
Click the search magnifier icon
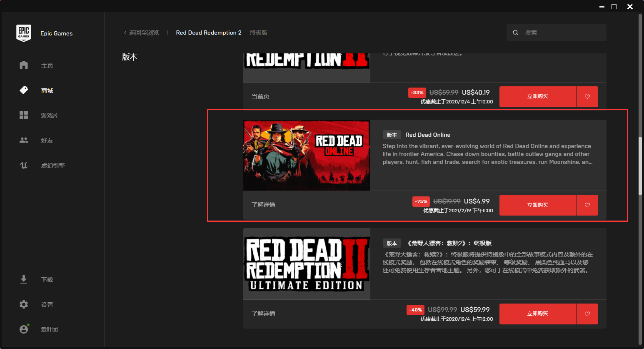point(516,33)
